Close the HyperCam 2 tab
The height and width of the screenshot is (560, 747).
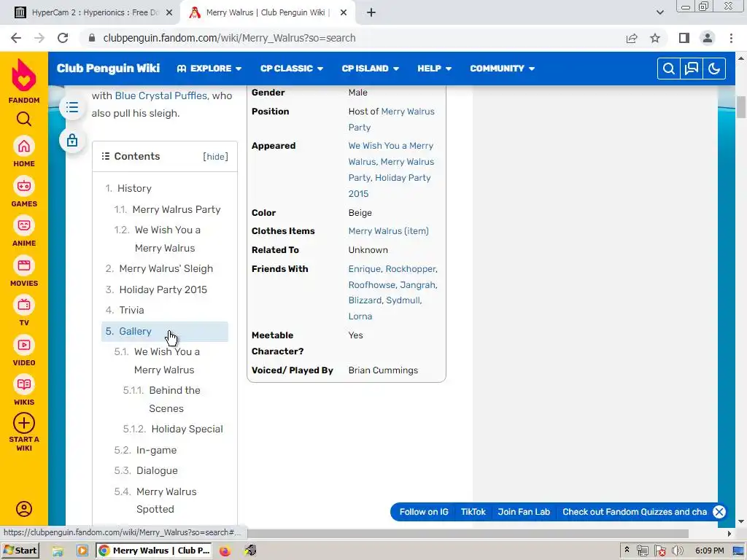169,13
